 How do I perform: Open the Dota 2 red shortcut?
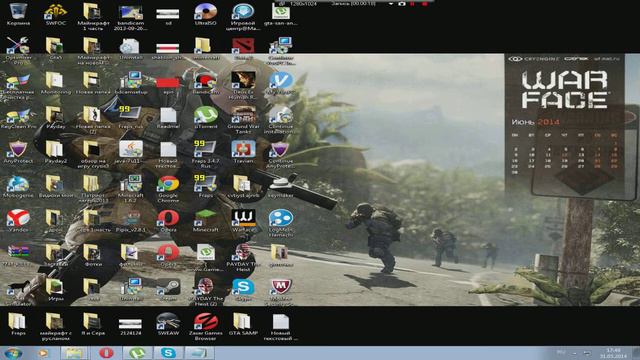(x=243, y=48)
